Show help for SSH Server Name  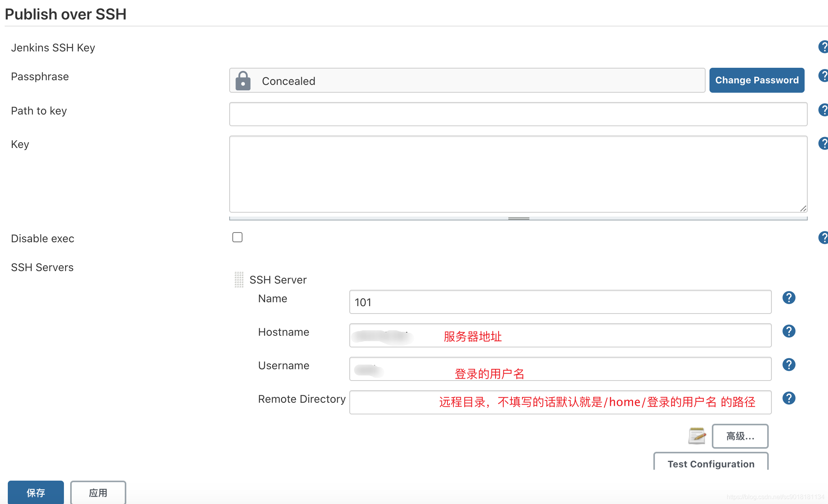pyautogui.click(x=789, y=298)
